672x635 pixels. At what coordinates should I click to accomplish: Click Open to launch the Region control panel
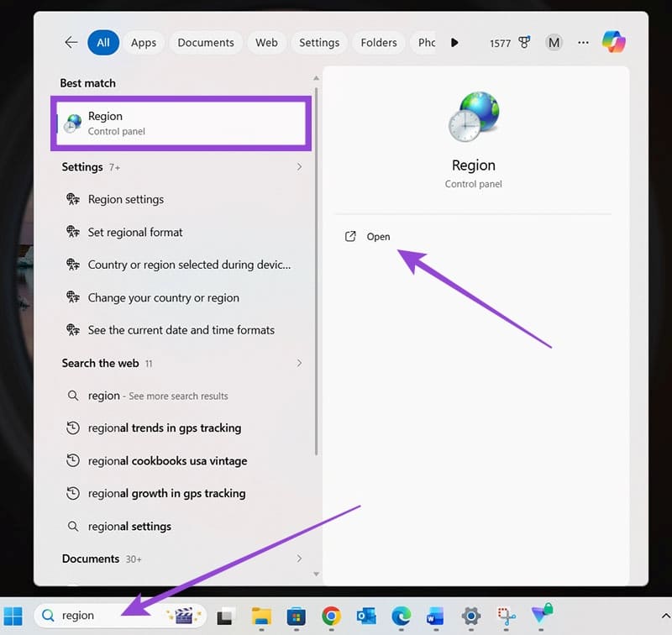click(378, 236)
